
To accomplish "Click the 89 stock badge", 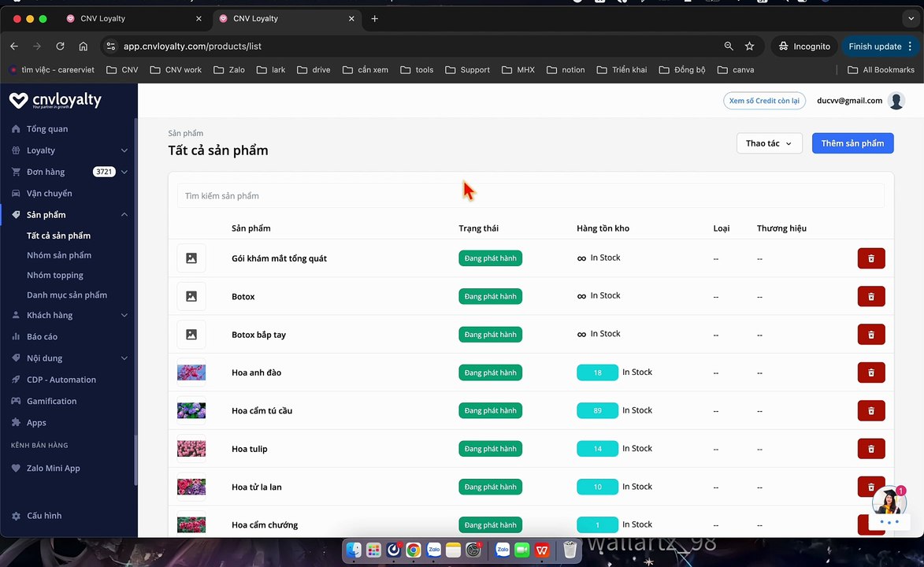I will click(x=598, y=411).
